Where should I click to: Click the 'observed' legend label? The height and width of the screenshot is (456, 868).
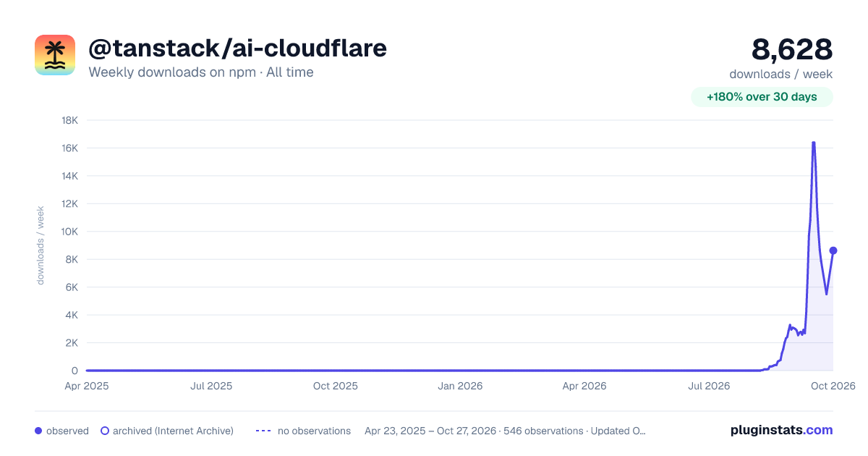pos(67,431)
